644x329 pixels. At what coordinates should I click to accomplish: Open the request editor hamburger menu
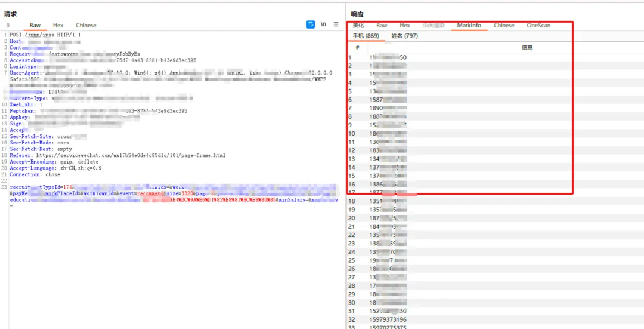click(x=336, y=24)
